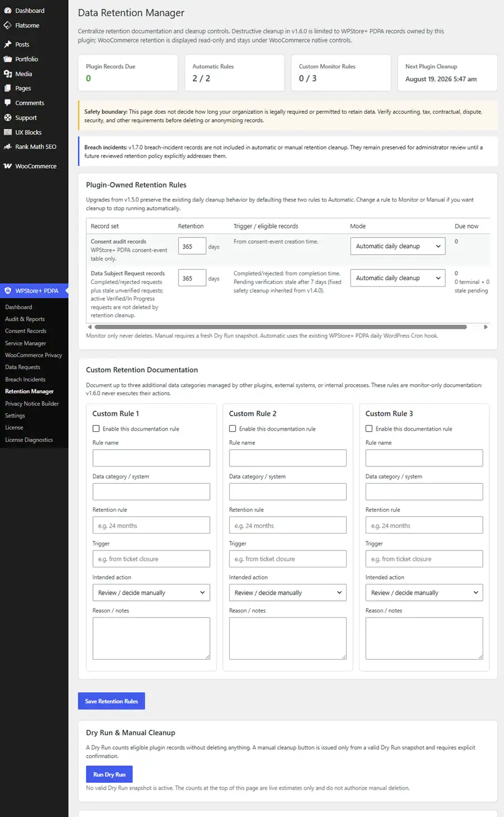Click Data category / system field in Custom Rule 3
504x817 pixels.
point(424,492)
